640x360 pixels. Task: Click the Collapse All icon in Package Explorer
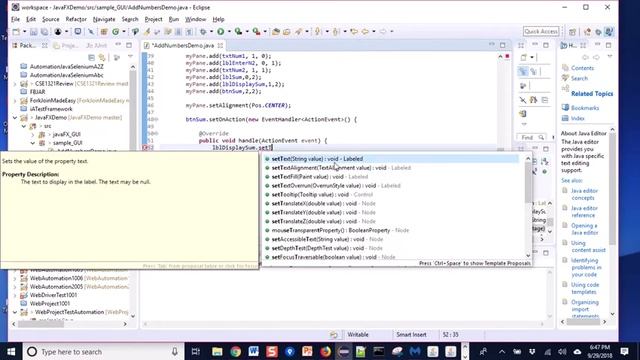pos(91,58)
